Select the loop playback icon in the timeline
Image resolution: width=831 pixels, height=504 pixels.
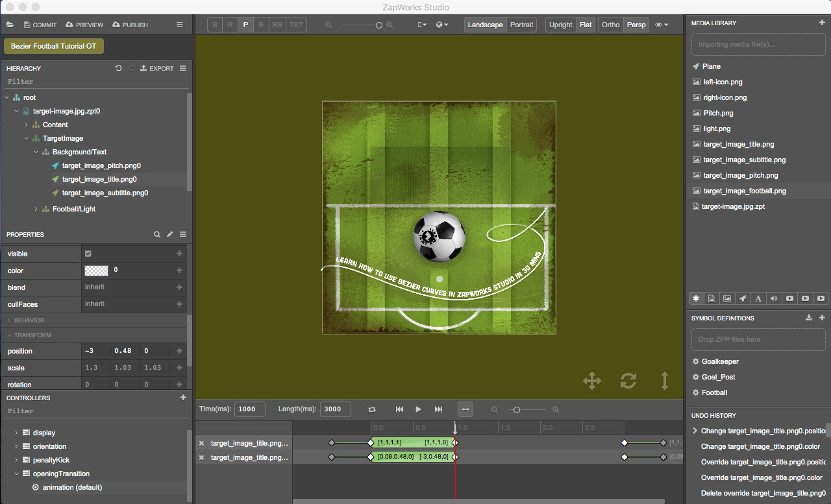[x=371, y=409]
